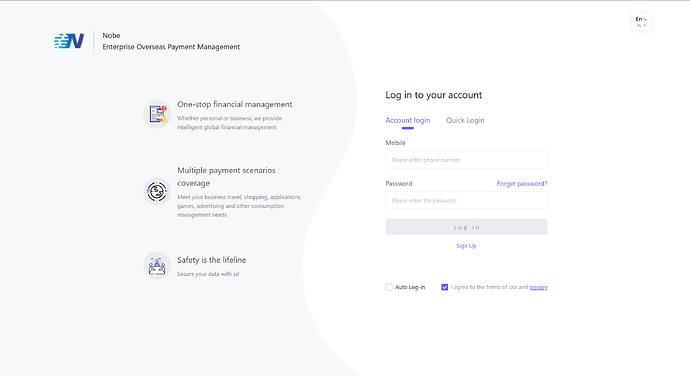690x376 pixels.
Task: Open the En language switcher
Action: [x=641, y=21]
